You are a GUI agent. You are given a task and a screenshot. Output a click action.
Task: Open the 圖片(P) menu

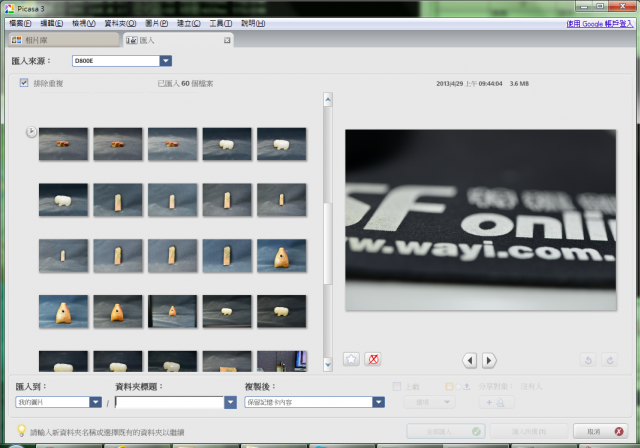click(x=157, y=23)
